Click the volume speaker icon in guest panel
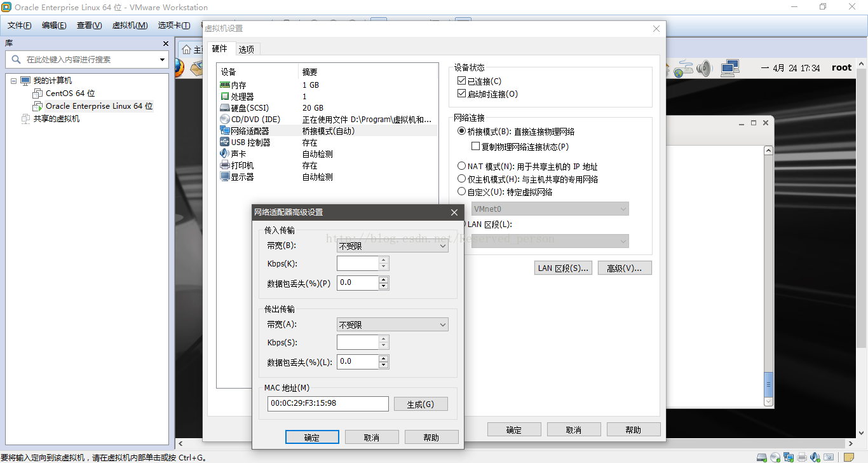This screenshot has width=868, height=463. click(x=703, y=68)
